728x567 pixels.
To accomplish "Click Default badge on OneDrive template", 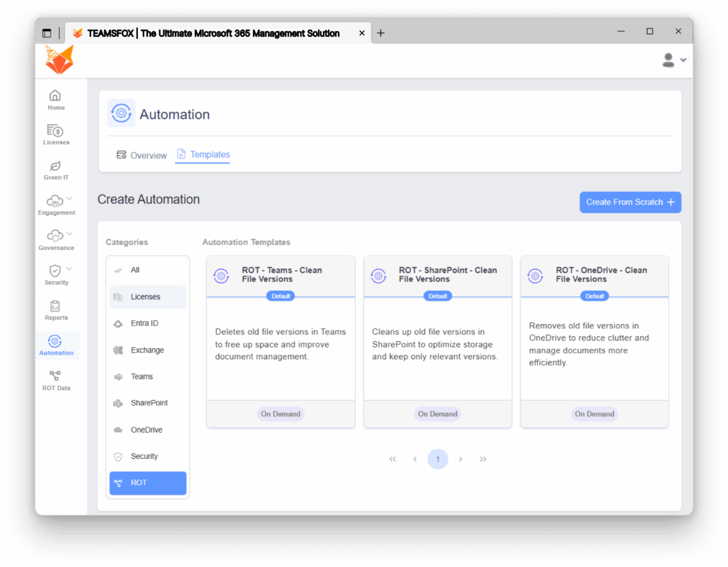I will tap(594, 296).
